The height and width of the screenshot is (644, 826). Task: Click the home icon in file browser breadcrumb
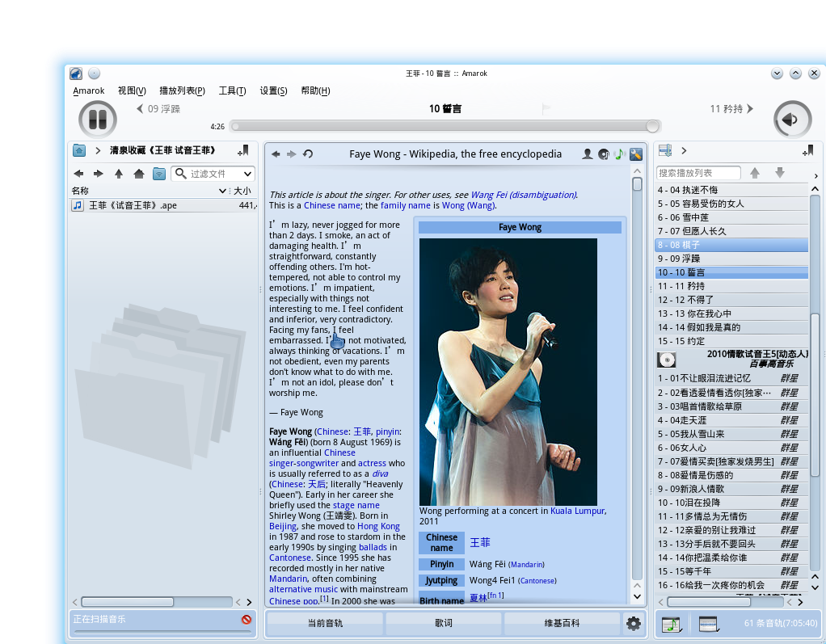point(79,150)
